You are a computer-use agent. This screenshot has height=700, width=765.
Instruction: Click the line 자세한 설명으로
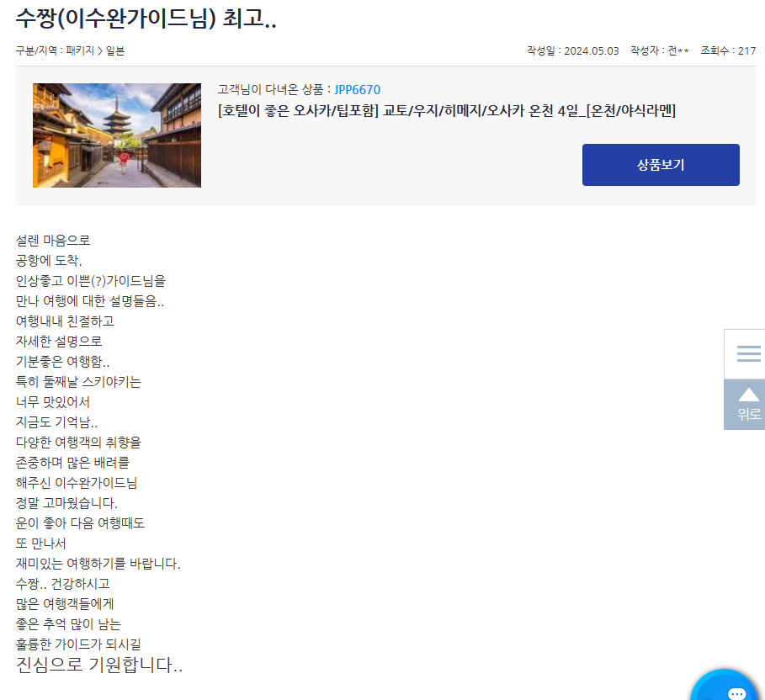(59, 342)
